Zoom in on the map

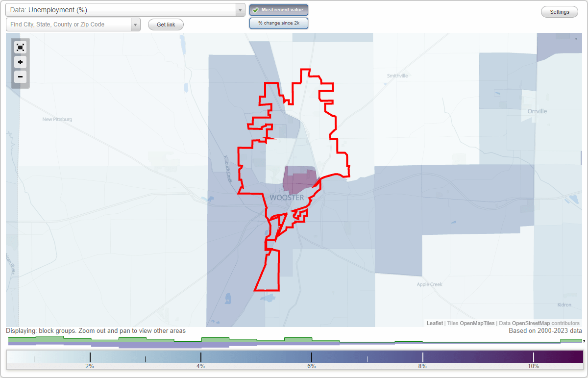click(20, 62)
